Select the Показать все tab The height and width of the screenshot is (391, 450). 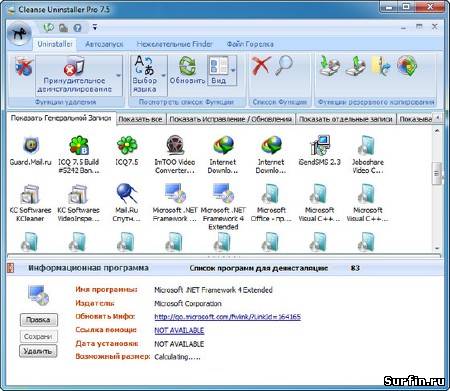(x=140, y=119)
